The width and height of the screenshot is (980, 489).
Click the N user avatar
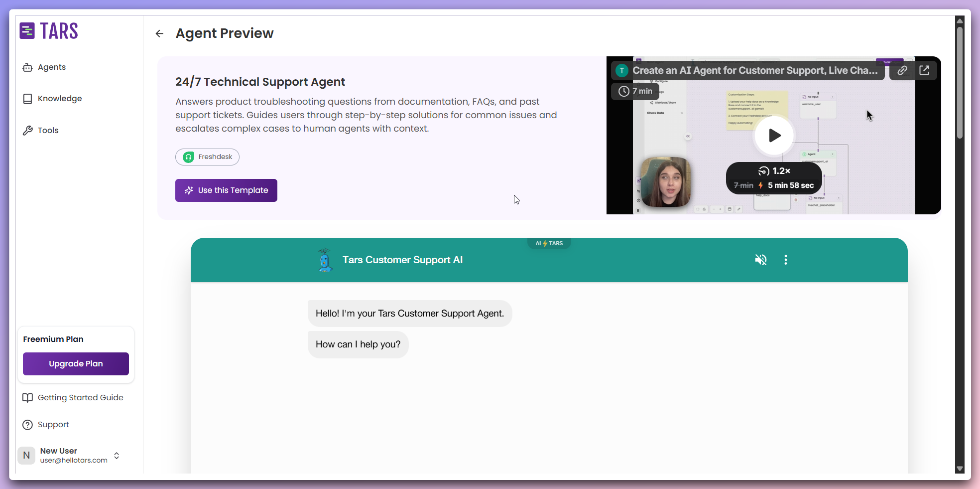pyautogui.click(x=26, y=456)
